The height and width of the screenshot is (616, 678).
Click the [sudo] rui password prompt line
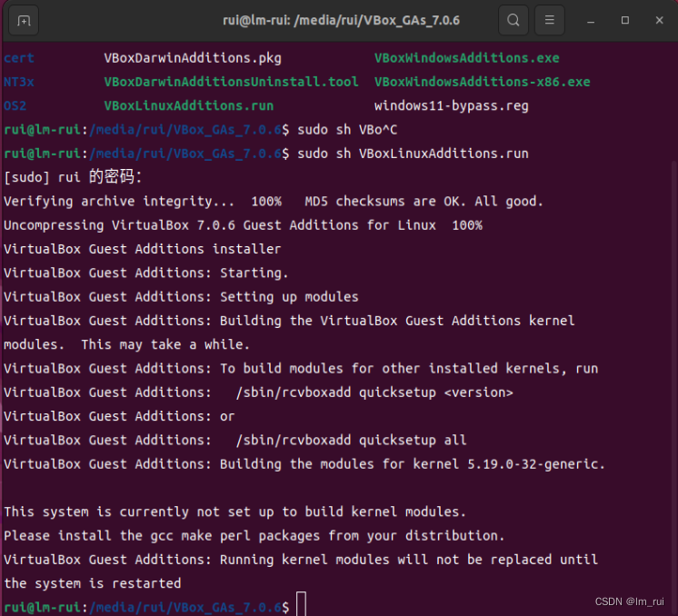click(x=73, y=177)
